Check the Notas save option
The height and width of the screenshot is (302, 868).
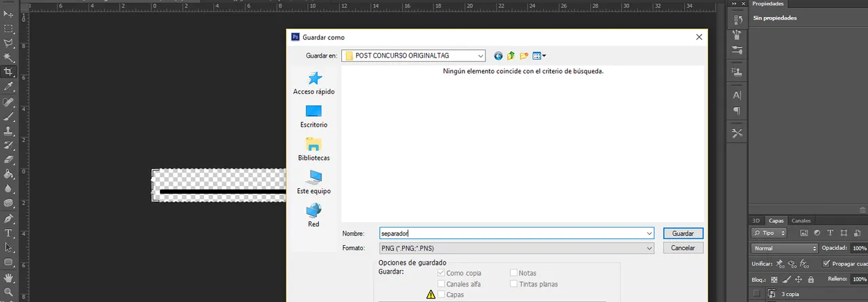coord(514,273)
